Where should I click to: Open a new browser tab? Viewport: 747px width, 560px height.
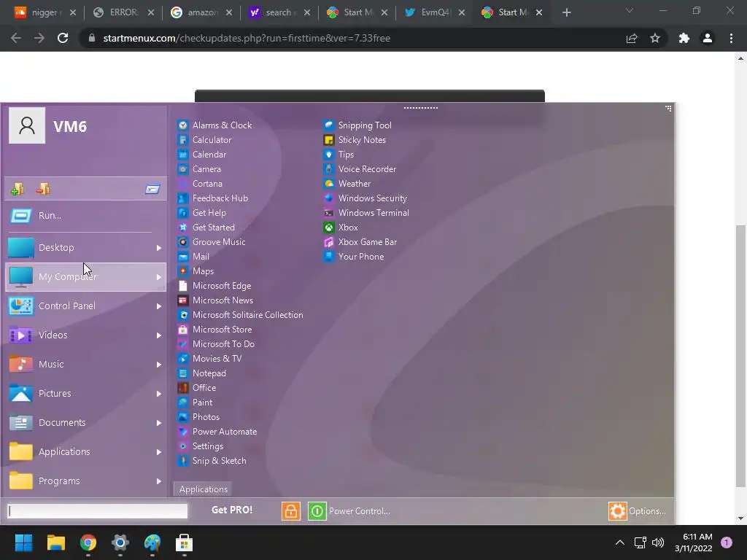pos(566,12)
